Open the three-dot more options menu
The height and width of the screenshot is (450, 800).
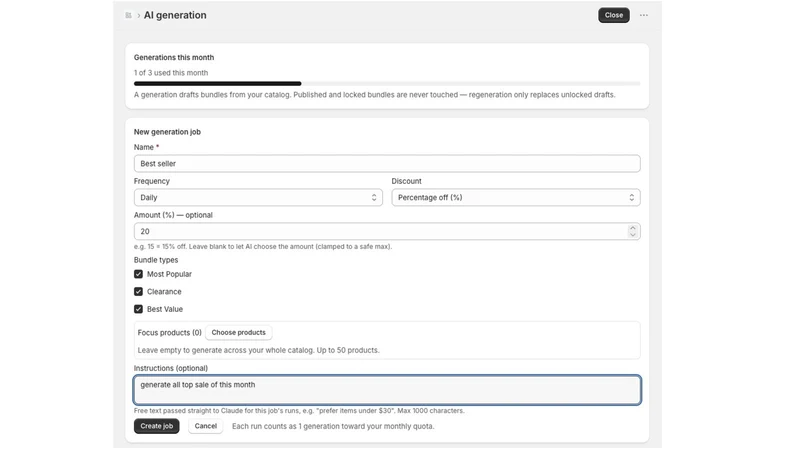(644, 15)
